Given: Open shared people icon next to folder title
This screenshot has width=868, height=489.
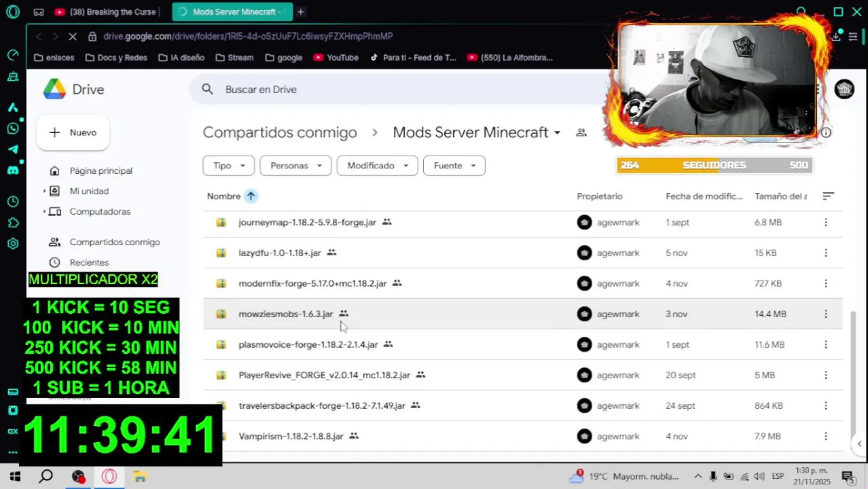Looking at the screenshot, I should [581, 132].
